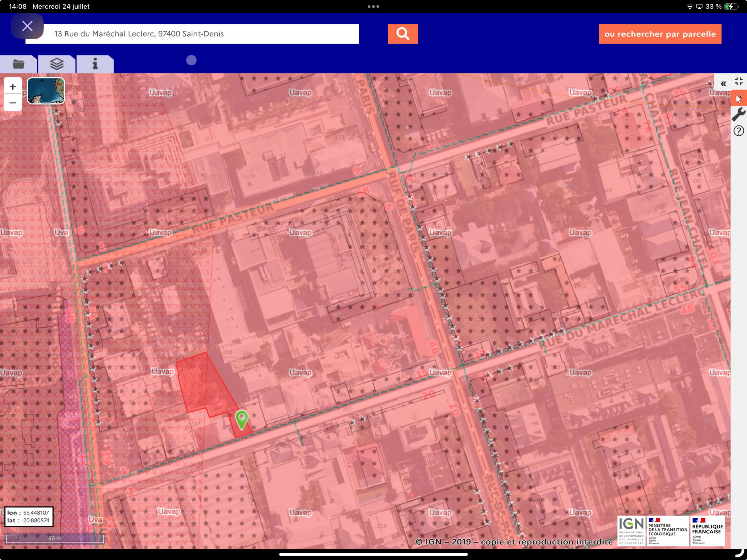Switch basemap via the overview thumbnail
Viewport: 747px width, 560px height.
tap(46, 91)
